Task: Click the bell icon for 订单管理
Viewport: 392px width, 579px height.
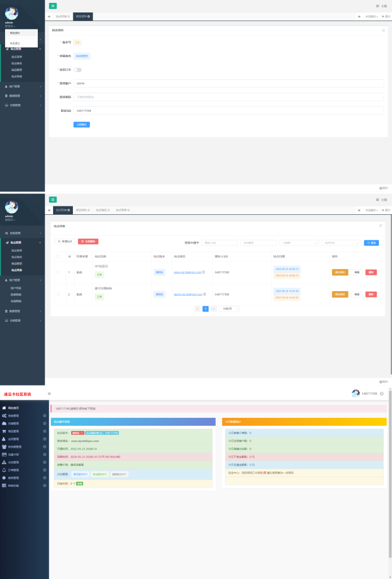Action: [x=4, y=470]
